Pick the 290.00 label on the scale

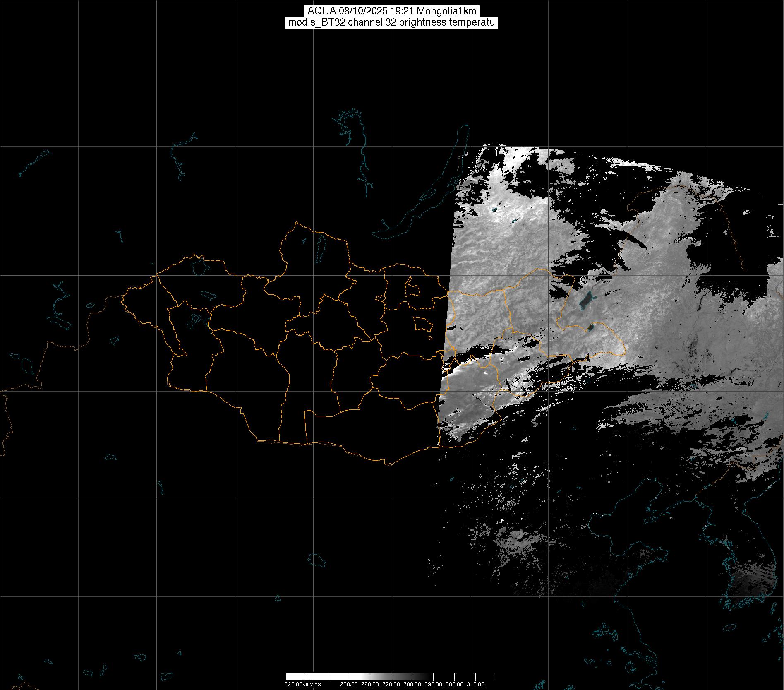(434, 684)
